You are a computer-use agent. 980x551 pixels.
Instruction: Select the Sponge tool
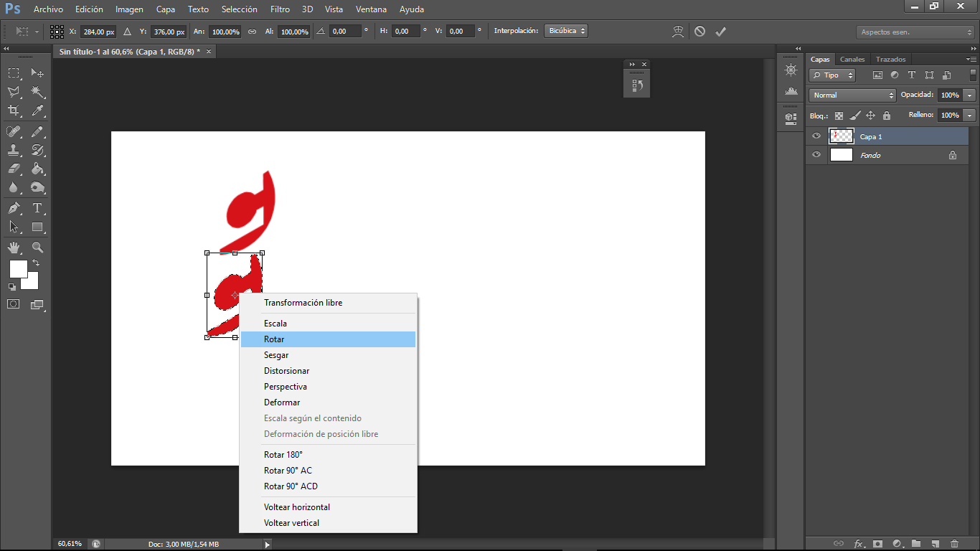click(x=38, y=187)
